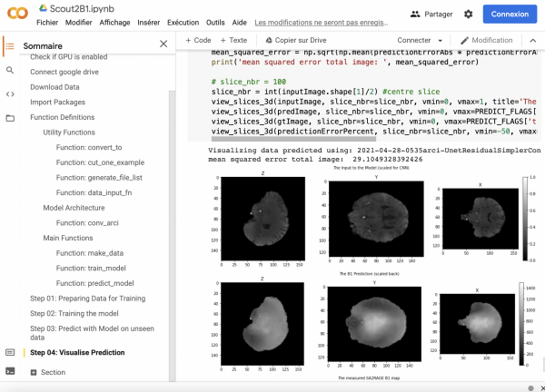
Task: Open the code snippets icon
Action: 10,93
